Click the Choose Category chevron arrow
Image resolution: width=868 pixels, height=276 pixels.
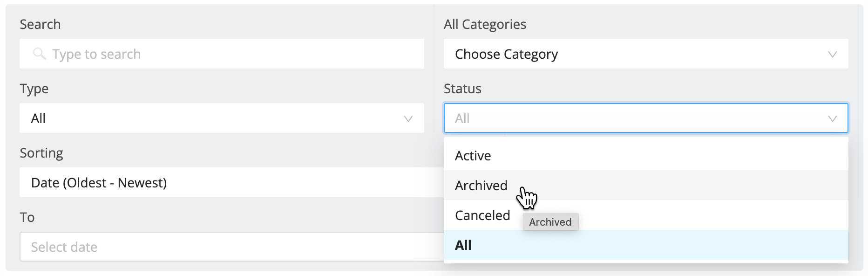pos(832,55)
